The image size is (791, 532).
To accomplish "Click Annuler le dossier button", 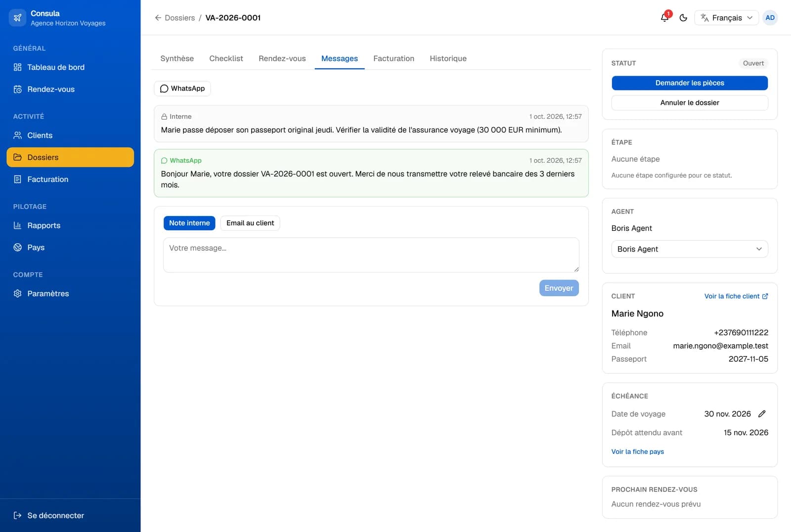I will point(690,103).
